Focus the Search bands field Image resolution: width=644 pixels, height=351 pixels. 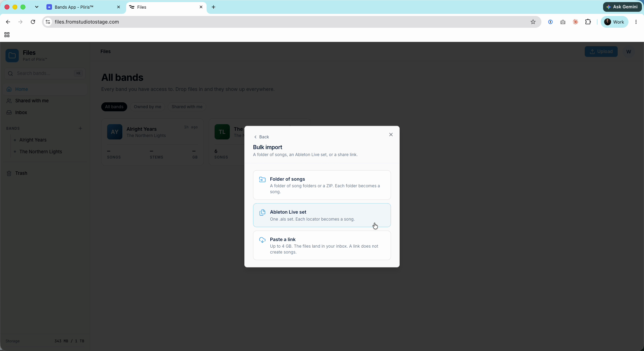pos(45,73)
